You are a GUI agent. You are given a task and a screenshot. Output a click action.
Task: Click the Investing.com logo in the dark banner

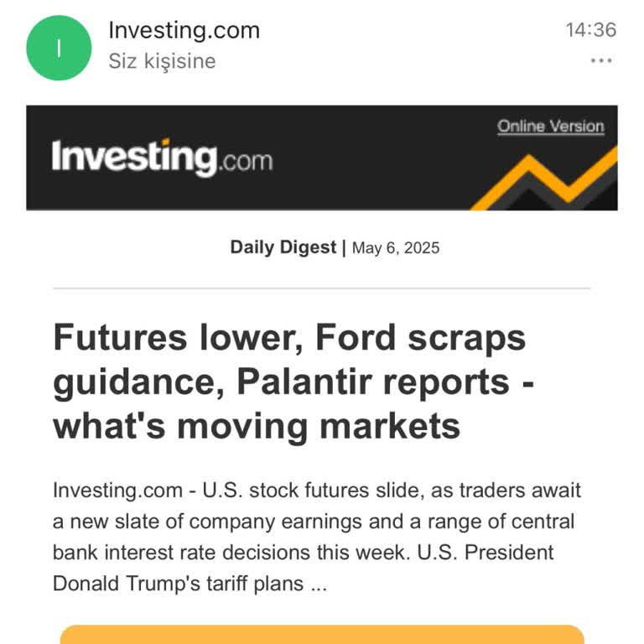[162, 158]
